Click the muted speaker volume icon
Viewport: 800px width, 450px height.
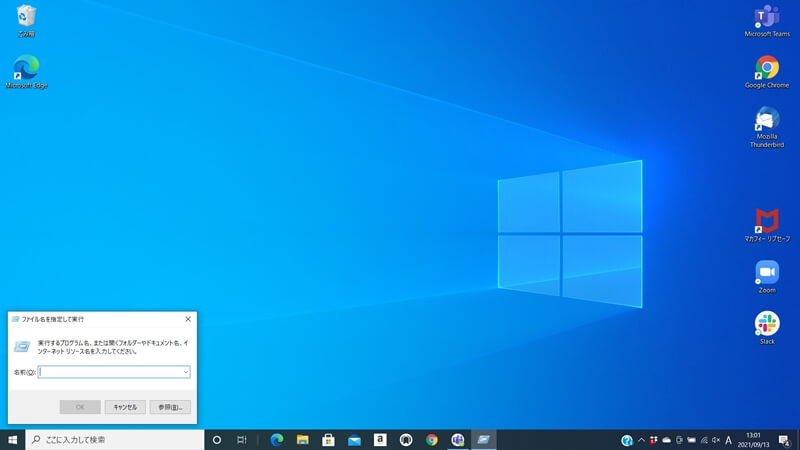(x=716, y=440)
